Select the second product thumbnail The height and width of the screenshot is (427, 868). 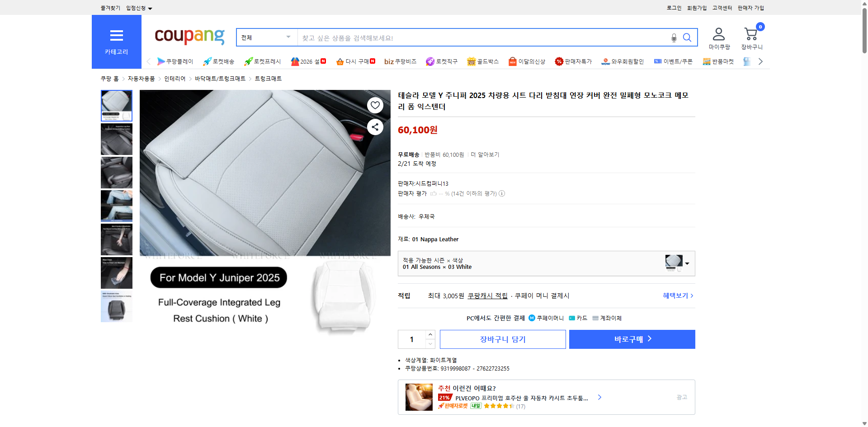tap(116, 139)
